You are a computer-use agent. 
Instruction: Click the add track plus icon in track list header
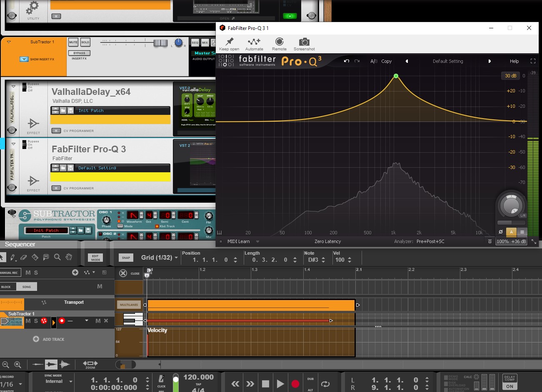tap(75, 272)
